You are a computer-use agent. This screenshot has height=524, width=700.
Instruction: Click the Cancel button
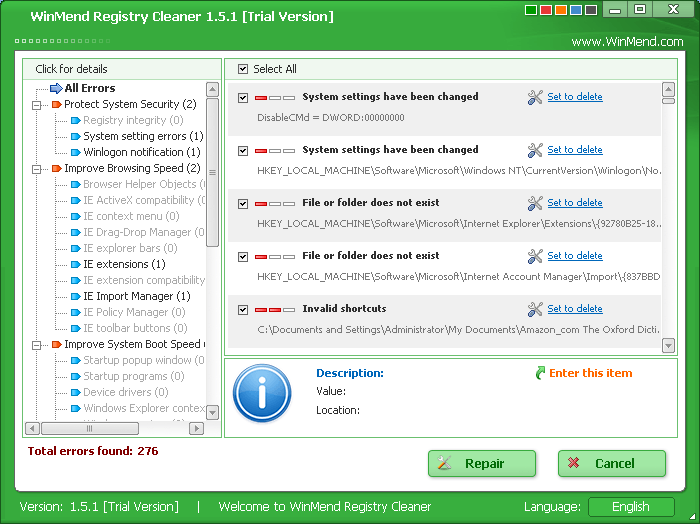[612, 463]
